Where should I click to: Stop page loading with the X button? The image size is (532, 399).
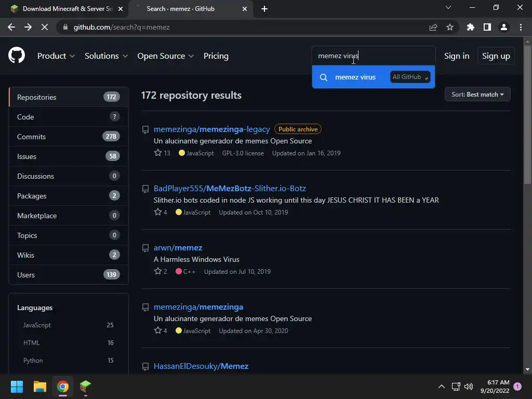(x=45, y=27)
